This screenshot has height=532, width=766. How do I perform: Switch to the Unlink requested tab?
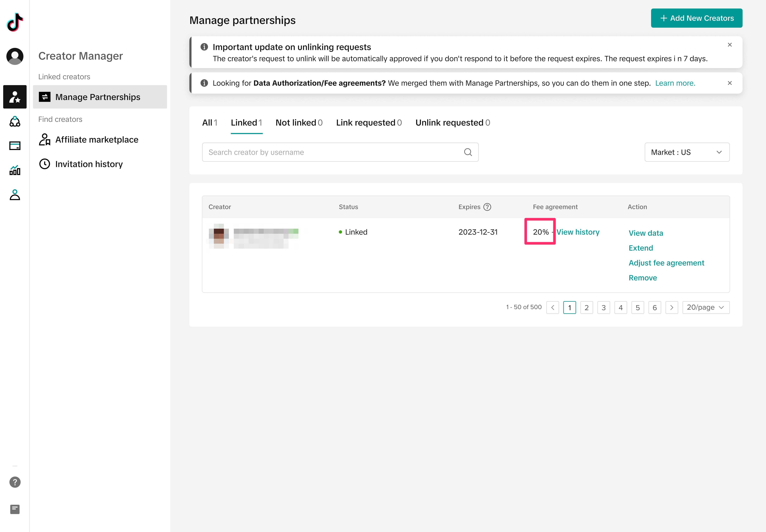pos(452,123)
